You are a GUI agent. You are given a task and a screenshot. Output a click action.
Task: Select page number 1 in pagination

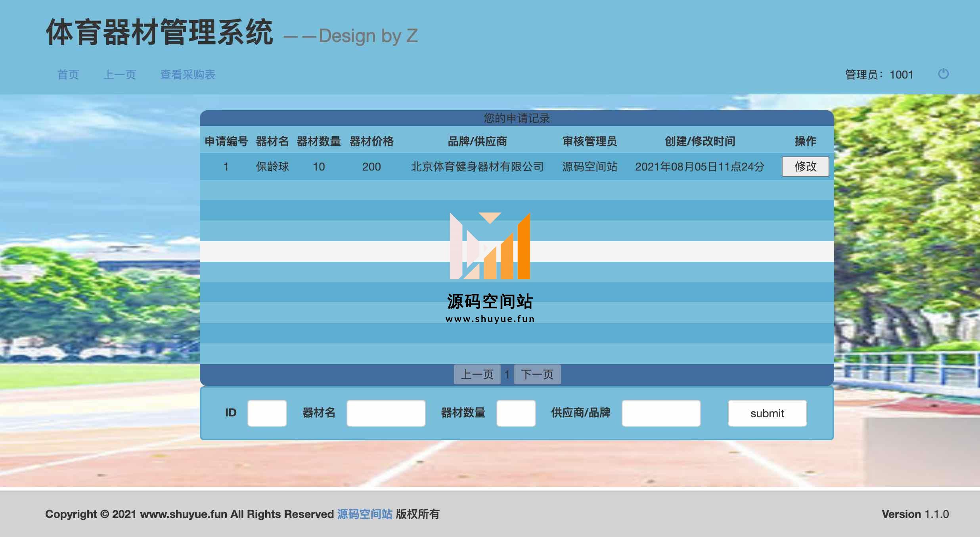(507, 374)
